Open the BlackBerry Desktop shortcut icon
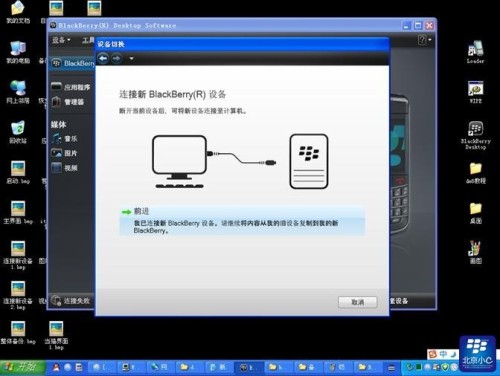 tap(476, 135)
